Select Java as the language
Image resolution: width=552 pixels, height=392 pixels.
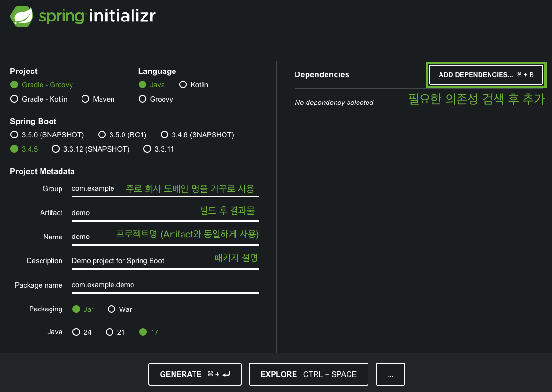coord(152,85)
